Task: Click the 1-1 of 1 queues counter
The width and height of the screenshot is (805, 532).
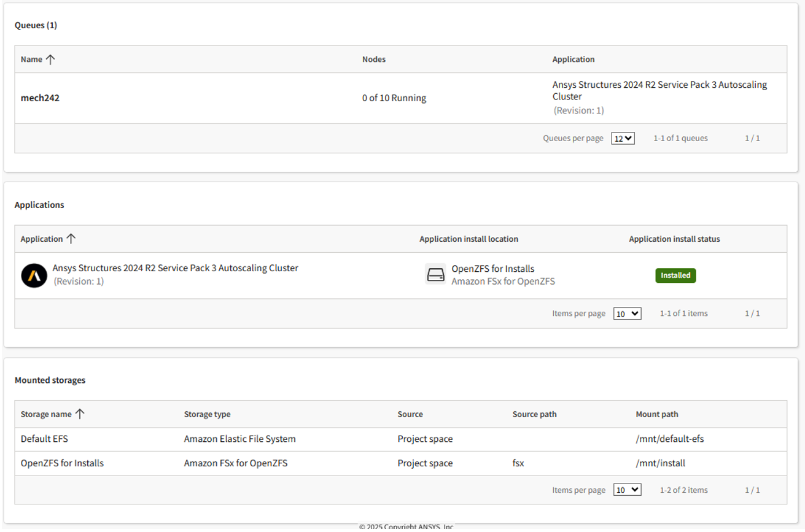Action: [680, 138]
